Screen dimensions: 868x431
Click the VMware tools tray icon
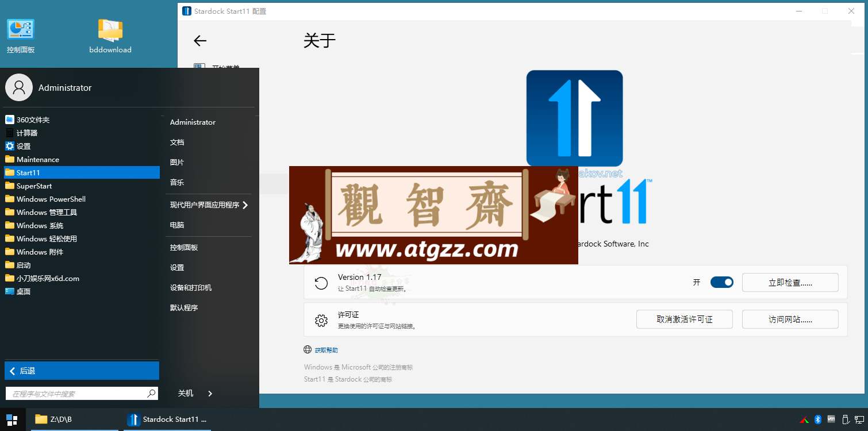point(831,420)
